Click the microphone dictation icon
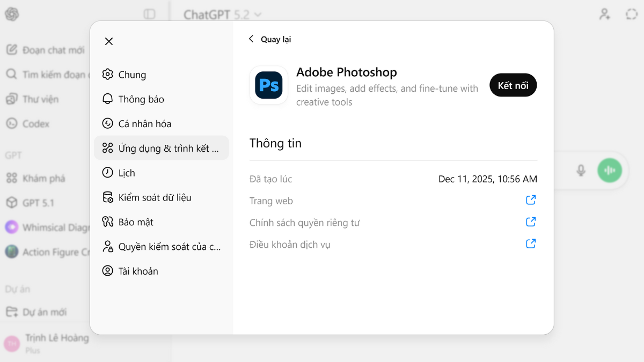 [581, 171]
